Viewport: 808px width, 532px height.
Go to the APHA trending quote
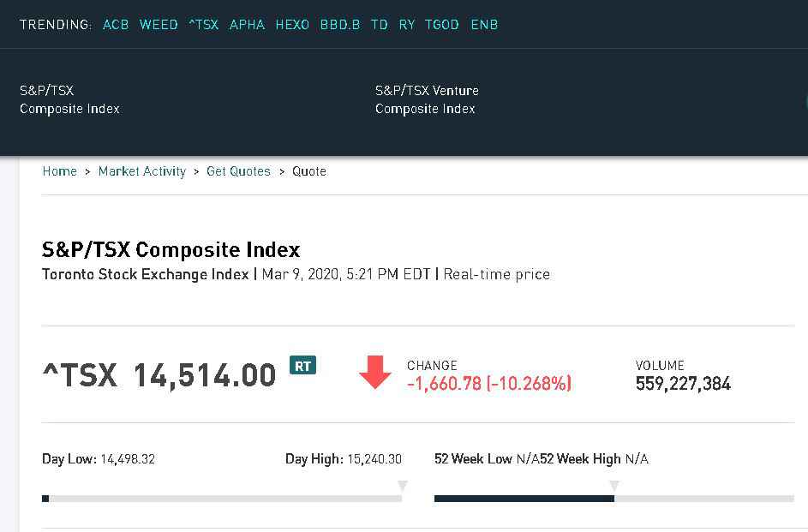pyautogui.click(x=248, y=25)
